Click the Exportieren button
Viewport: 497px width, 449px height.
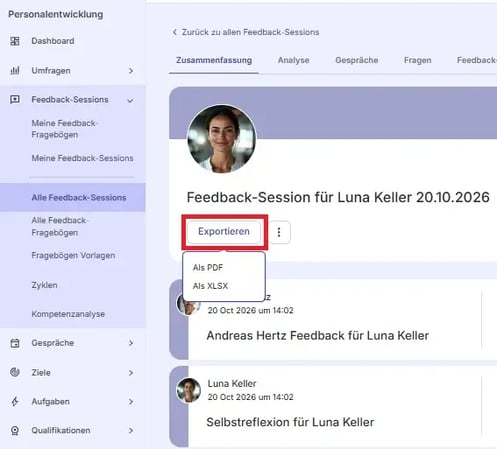pyautogui.click(x=224, y=232)
